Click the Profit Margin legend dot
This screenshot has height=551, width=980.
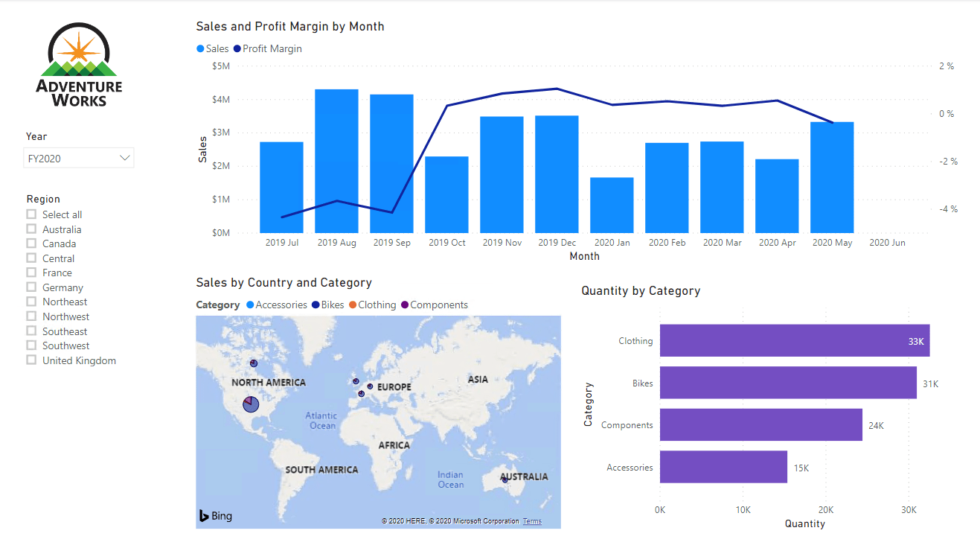click(237, 49)
